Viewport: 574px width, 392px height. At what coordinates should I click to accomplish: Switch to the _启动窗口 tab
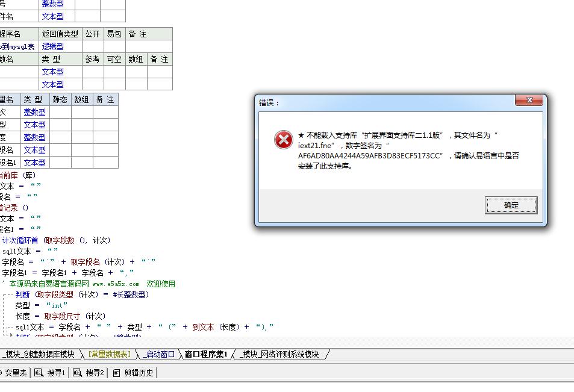click(158, 354)
